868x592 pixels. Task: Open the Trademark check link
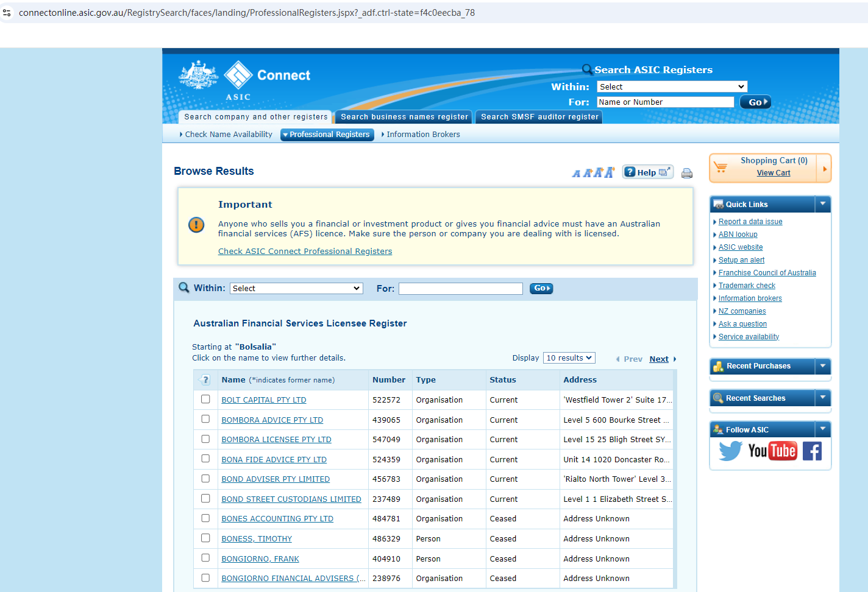pyautogui.click(x=747, y=286)
